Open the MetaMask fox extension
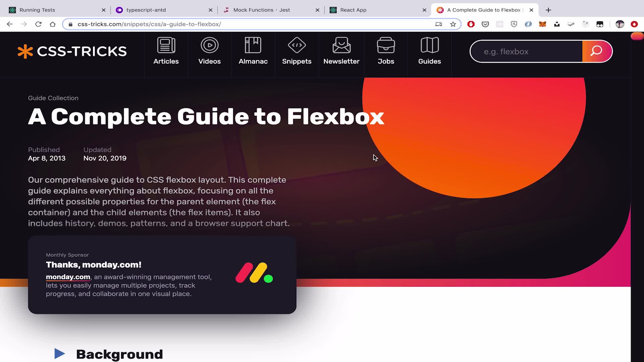644x362 pixels. [542, 24]
